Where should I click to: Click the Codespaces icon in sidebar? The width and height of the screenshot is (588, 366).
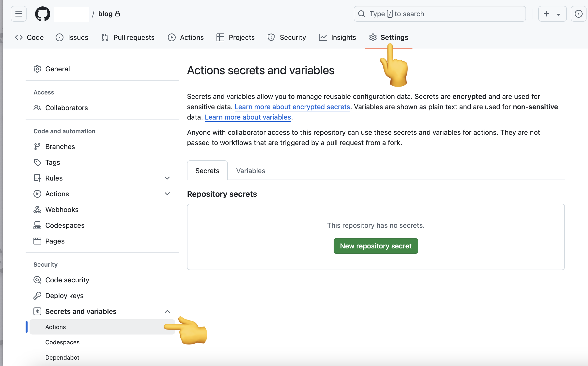point(37,225)
